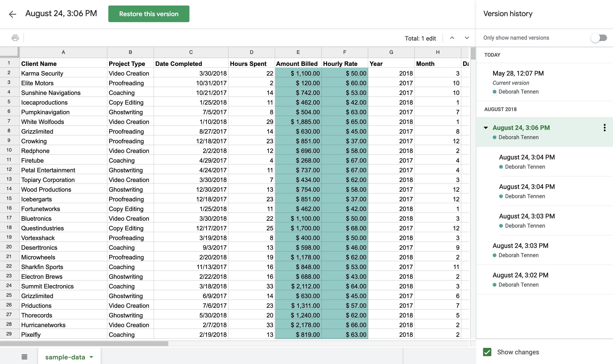Click the select-all corner of the grid
The height and width of the screenshot is (364, 613).
9,52
